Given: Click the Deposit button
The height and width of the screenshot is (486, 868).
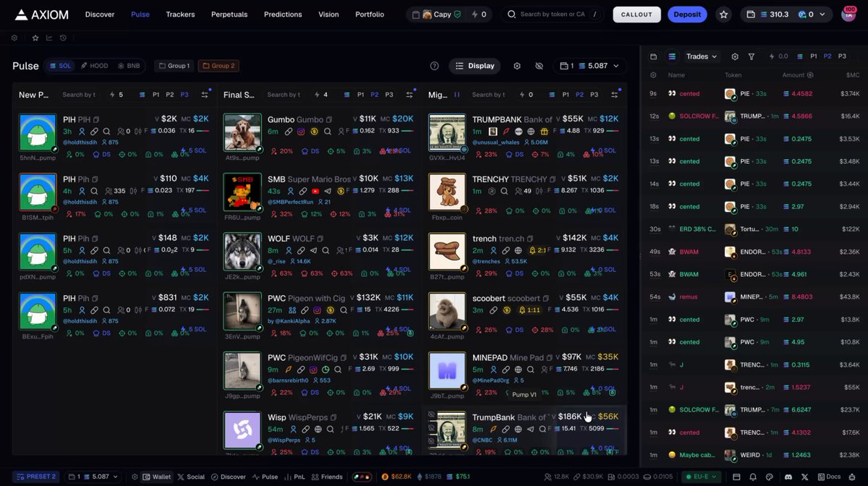Looking at the screenshot, I should [x=687, y=14].
